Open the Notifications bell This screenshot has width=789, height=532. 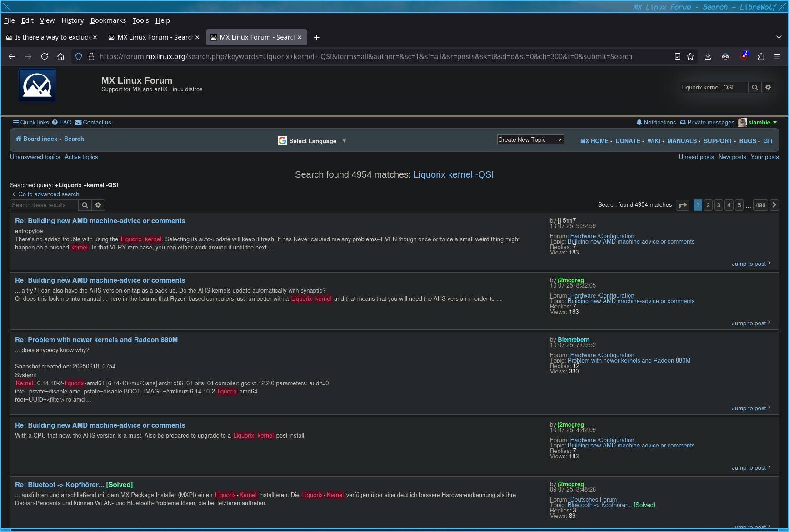coord(656,122)
